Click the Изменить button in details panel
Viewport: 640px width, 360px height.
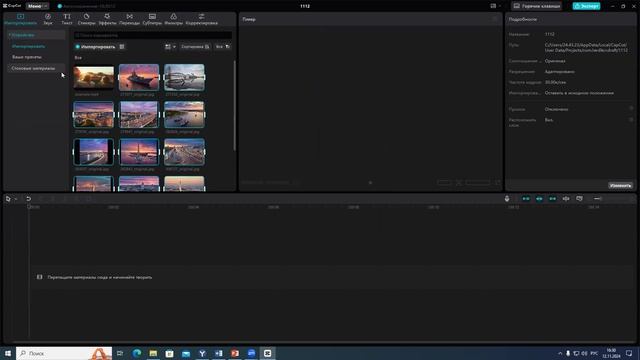coord(620,186)
